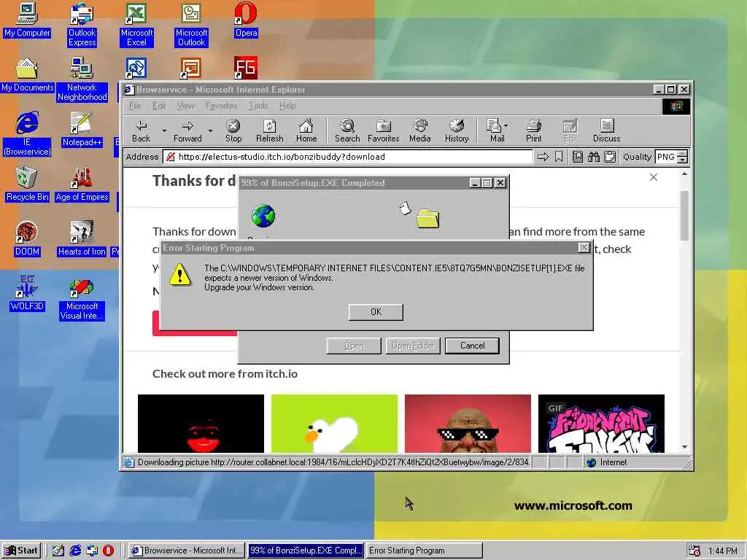This screenshot has height=560, width=747.
Task: Click the Internet Explorer quick launch icon
Action: [x=75, y=551]
